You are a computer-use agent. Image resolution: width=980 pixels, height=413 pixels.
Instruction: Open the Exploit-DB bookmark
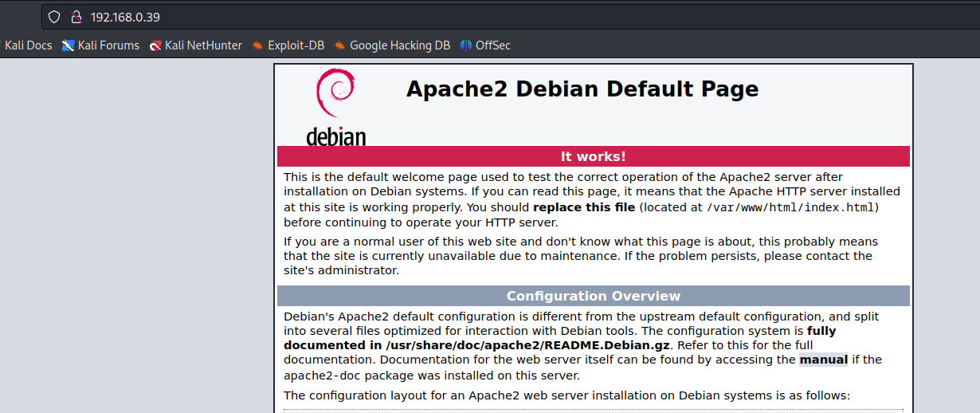coord(288,45)
